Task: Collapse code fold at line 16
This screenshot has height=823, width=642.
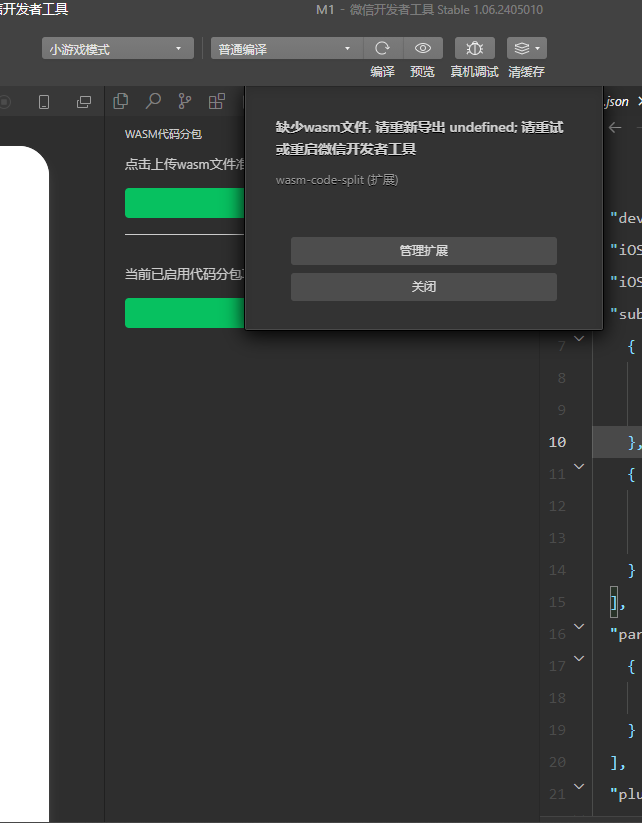Action: coord(579,626)
